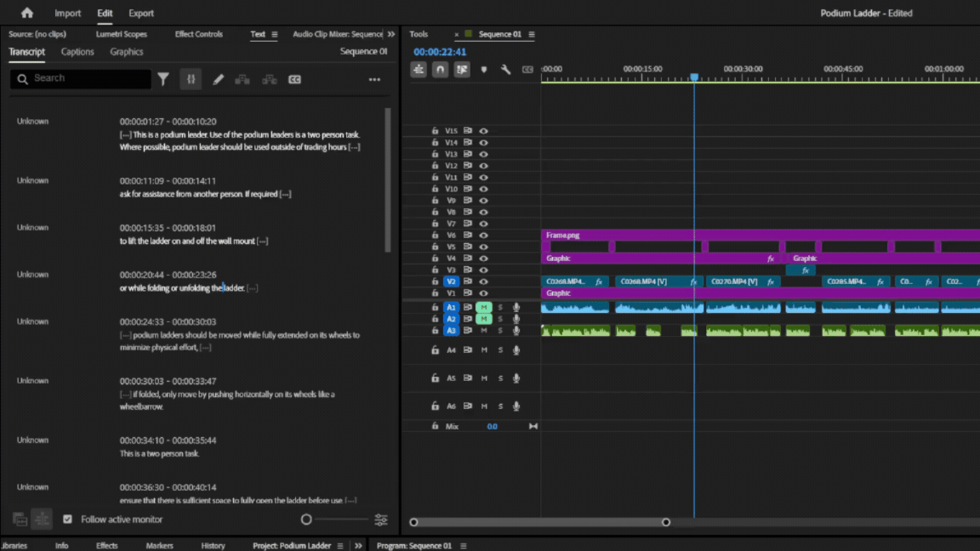Click the magnifier icon in the search box
This screenshot has height=551, width=980.
pyautogui.click(x=22, y=79)
